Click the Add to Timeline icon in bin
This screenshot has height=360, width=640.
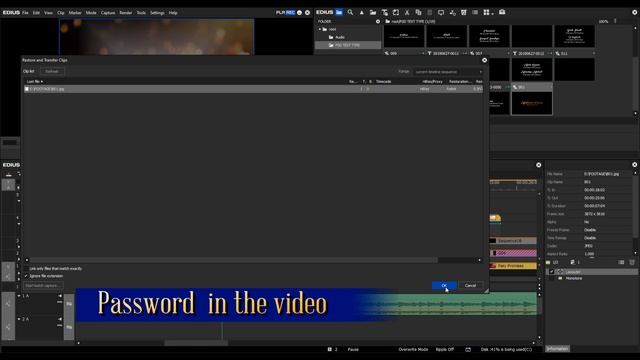point(452,13)
